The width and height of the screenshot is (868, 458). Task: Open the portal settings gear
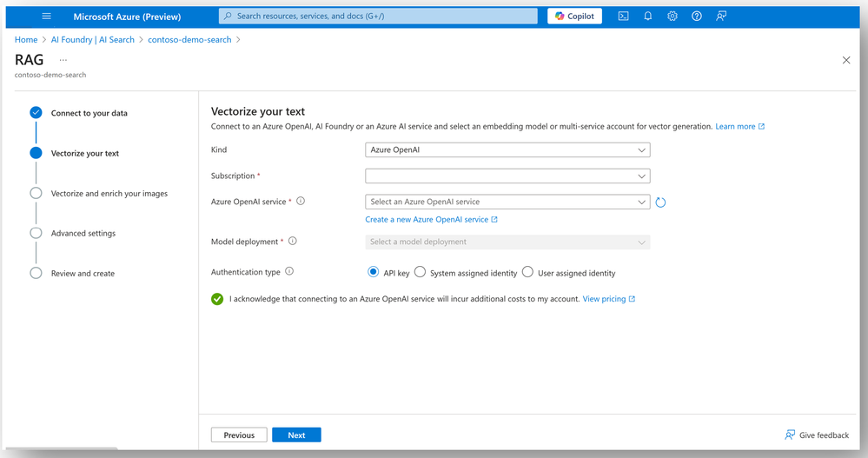[x=672, y=16]
